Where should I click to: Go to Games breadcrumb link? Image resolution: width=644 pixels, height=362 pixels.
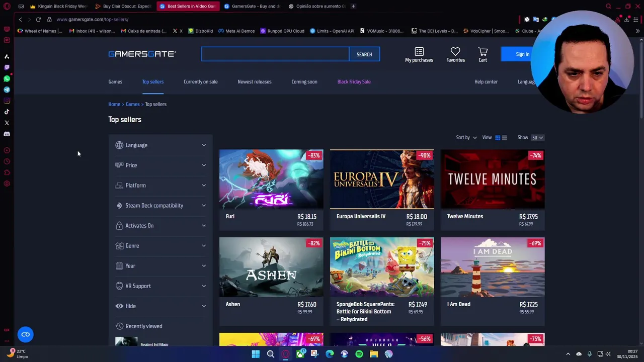tap(133, 105)
